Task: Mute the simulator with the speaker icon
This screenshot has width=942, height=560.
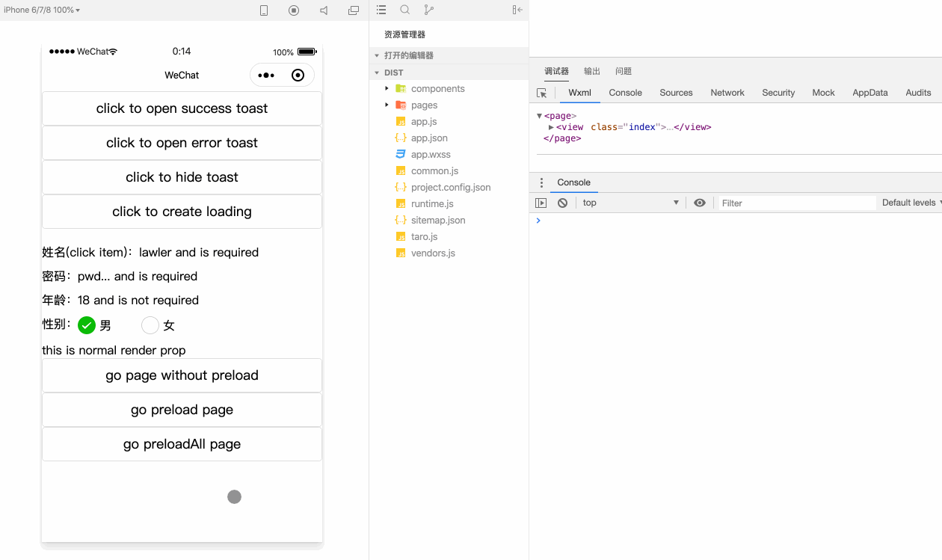Action: coord(324,10)
